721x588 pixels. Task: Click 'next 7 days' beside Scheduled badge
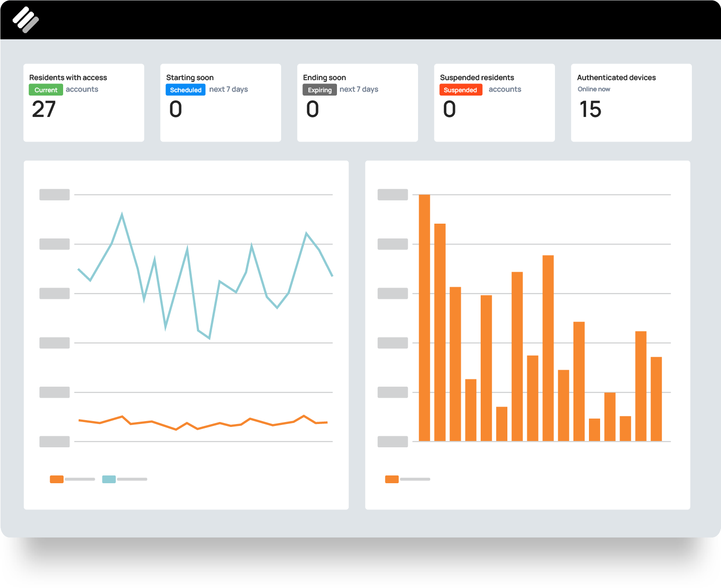pyautogui.click(x=229, y=89)
